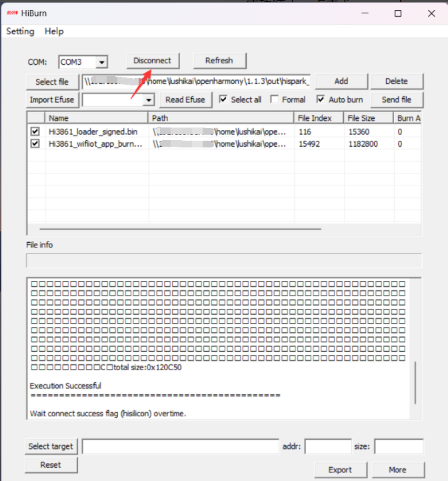Click the Select target button

pos(51,446)
